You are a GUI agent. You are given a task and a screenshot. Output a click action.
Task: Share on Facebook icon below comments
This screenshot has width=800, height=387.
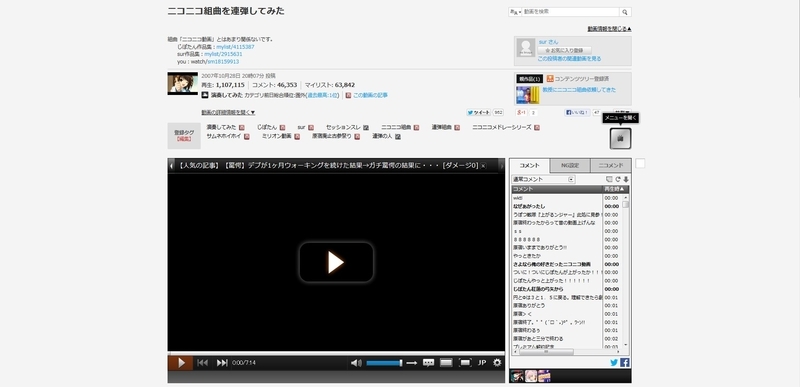point(625,363)
